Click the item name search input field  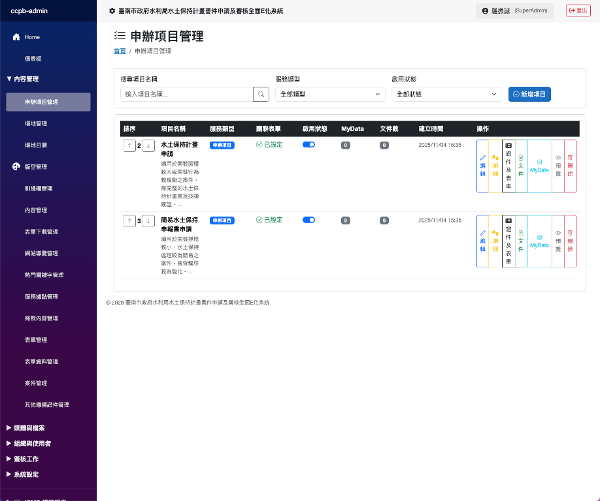[185, 94]
